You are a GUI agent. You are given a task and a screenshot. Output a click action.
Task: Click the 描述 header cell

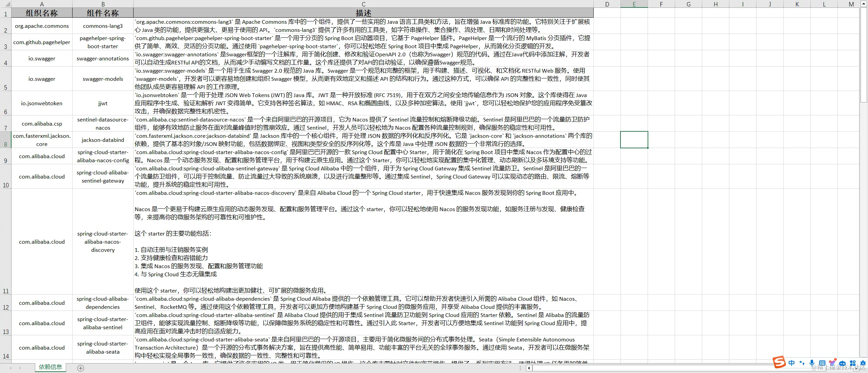point(363,13)
